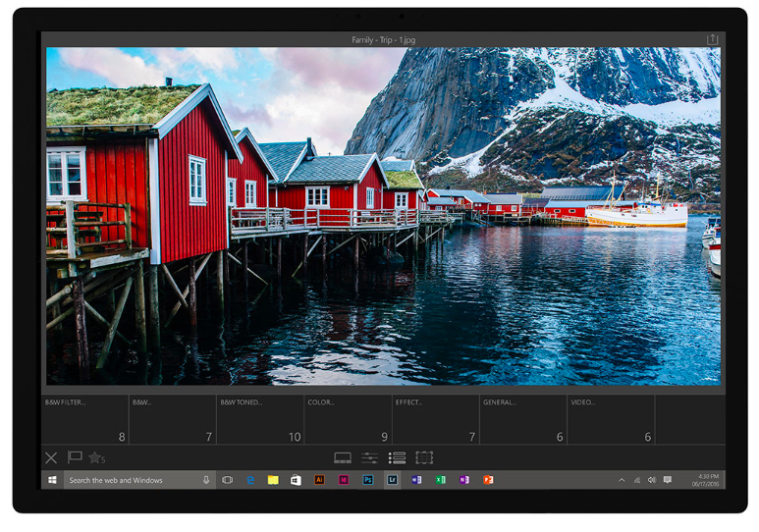Open Task View in the taskbar
The image size is (759, 532).
[227, 480]
